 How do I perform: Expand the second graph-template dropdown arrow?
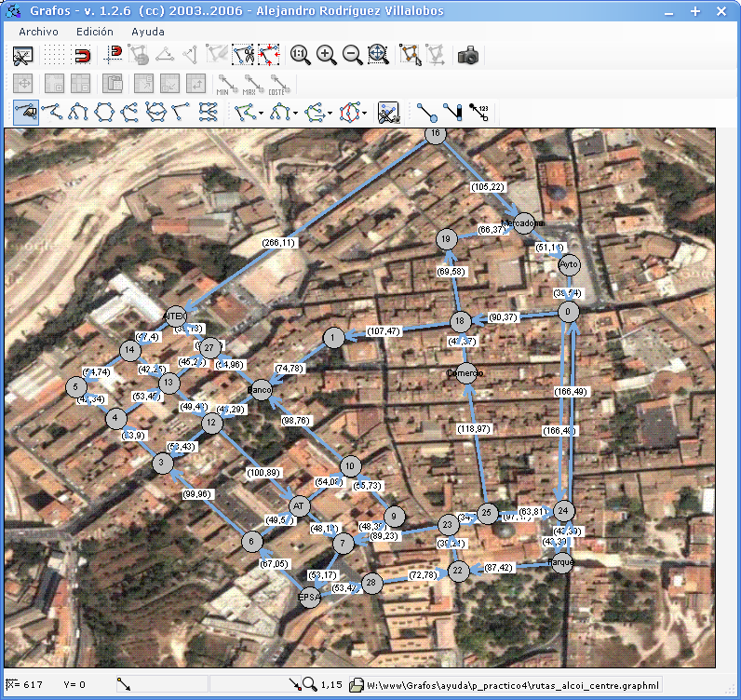pos(295,114)
